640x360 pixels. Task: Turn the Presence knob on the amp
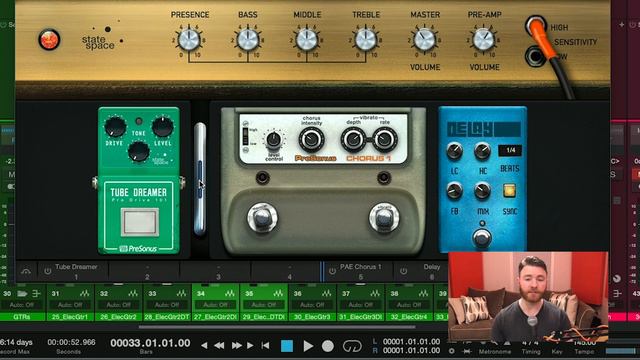coord(189,40)
